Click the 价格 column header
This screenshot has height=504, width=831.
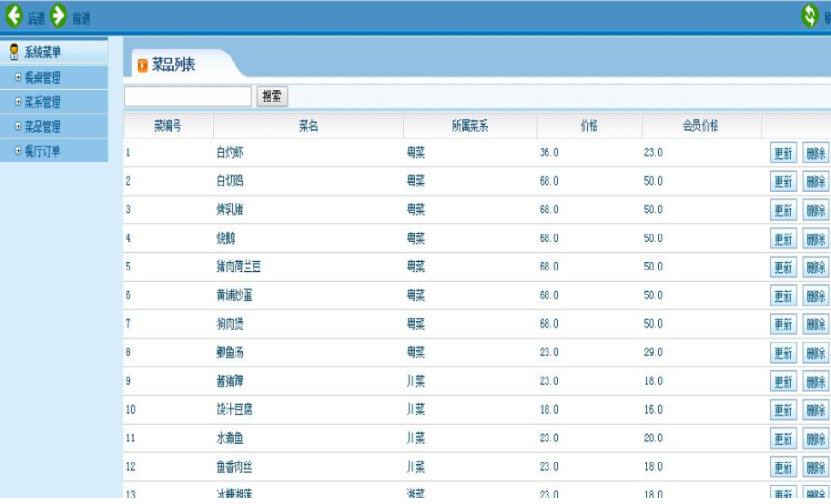(x=589, y=126)
